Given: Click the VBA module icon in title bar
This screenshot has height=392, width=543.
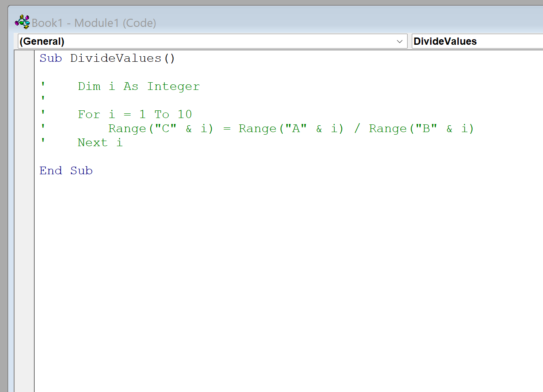Looking at the screenshot, I should pyautogui.click(x=22, y=22).
